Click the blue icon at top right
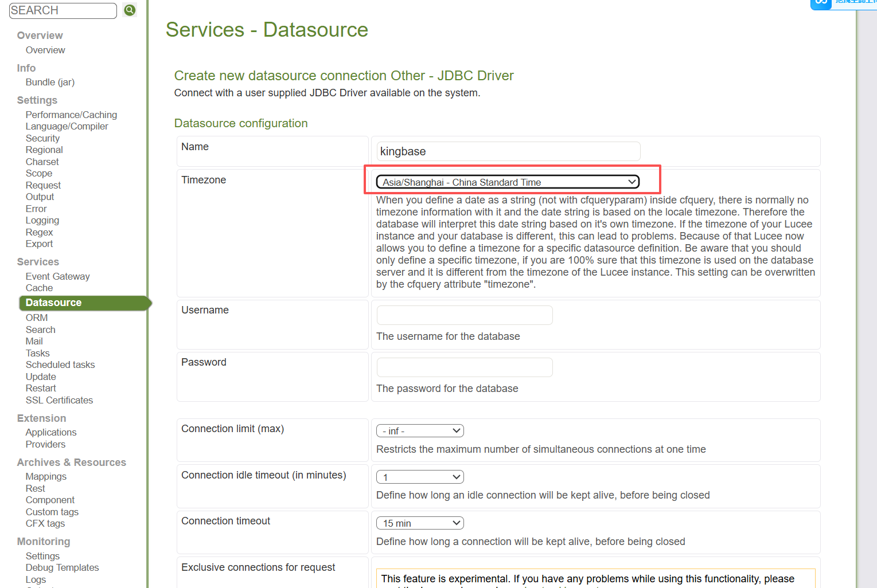The width and height of the screenshot is (877, 588). (x=821, y=3)
